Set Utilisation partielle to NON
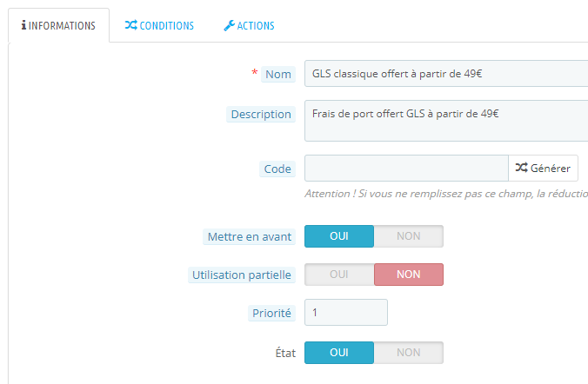 (408, 275)
